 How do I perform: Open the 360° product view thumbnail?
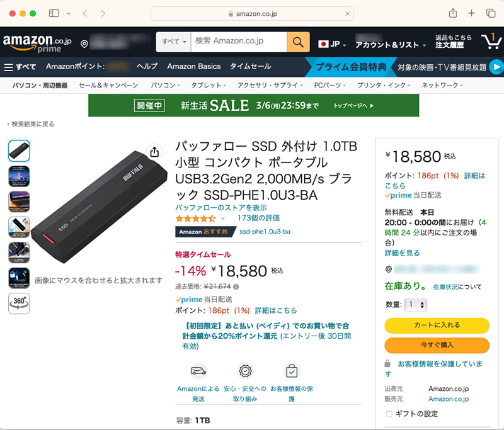coord(19,303)
